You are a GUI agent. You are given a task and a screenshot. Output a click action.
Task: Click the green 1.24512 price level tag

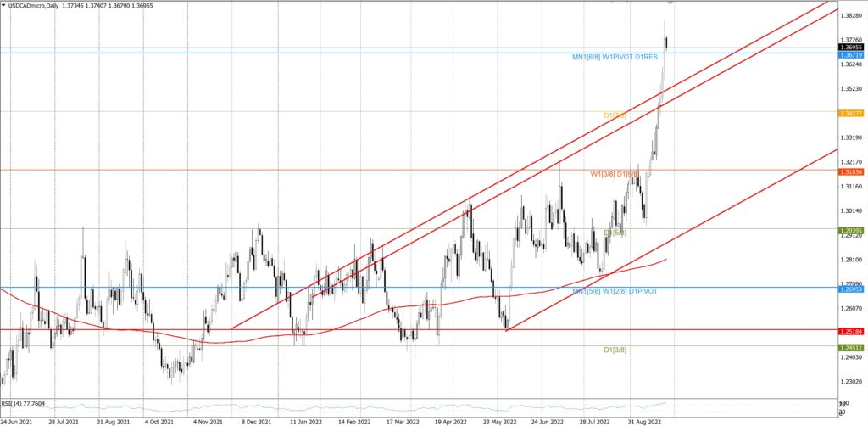pyautogui.click(x=850, y=346)
